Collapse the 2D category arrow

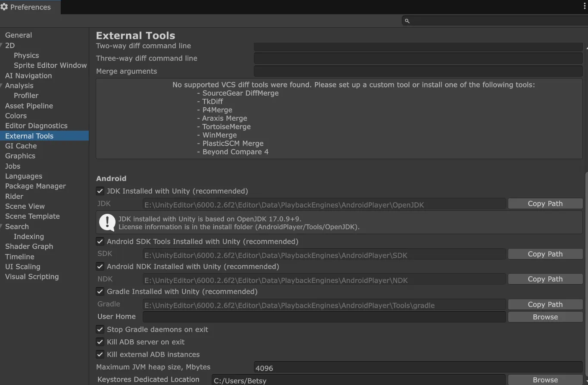[2, 45]
